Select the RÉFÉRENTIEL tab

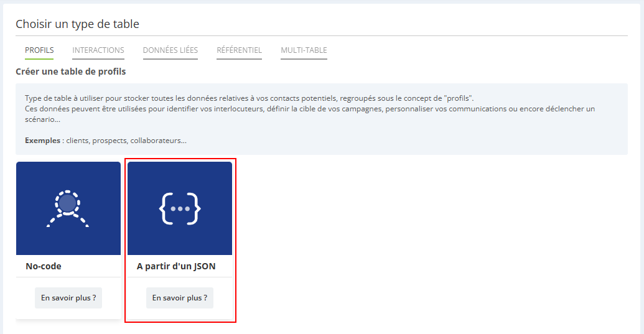[239, 50]
